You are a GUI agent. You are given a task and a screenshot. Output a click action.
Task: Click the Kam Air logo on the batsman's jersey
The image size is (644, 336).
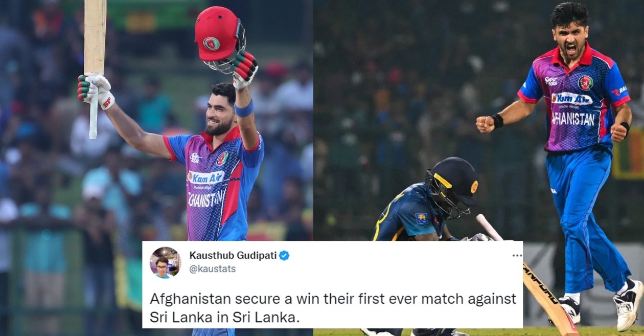pyautogui.click(x=205, y=177)
